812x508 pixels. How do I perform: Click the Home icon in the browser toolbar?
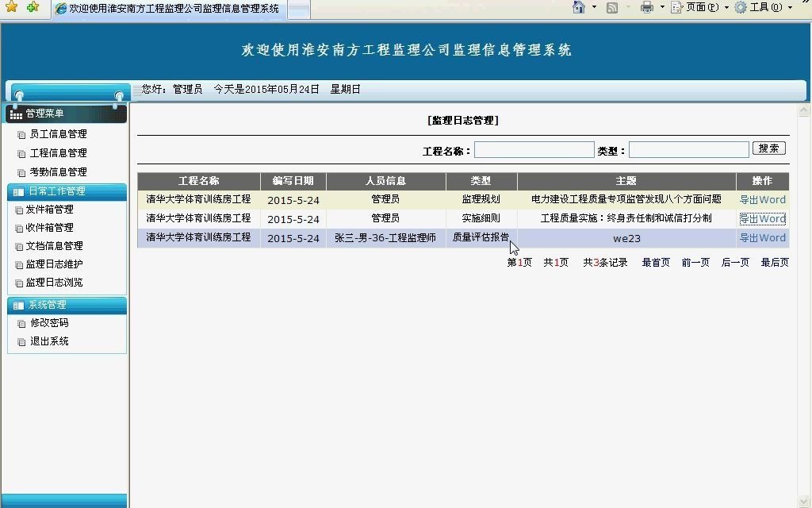click(578, 8)
